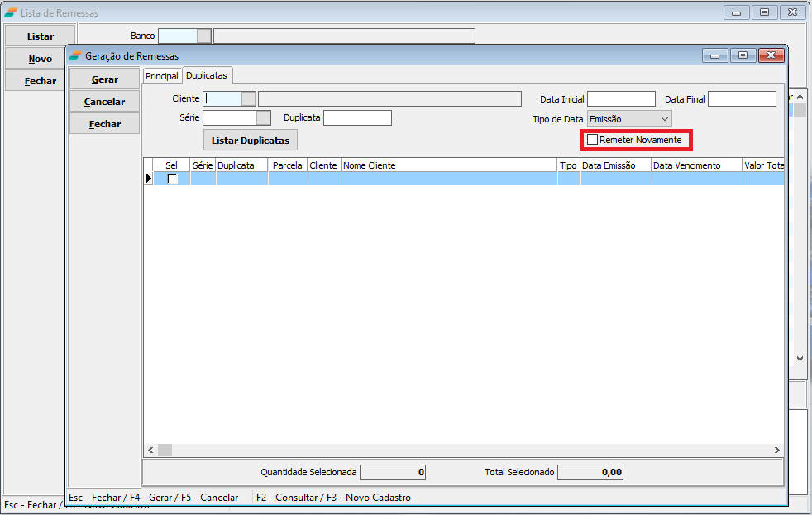This screenshot has width=812, height=515.
Task: Click the grid scroll right arrow
Action: [x=777, y=450]
